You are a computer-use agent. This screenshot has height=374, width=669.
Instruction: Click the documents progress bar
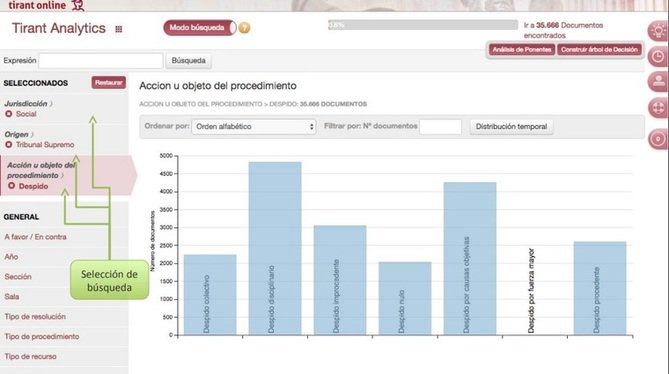point(422,25)
